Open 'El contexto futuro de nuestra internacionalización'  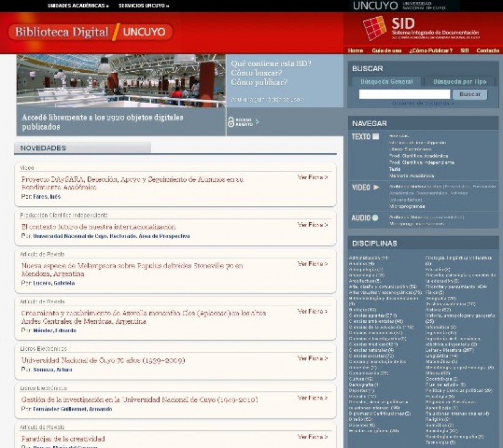click(98, 227)
